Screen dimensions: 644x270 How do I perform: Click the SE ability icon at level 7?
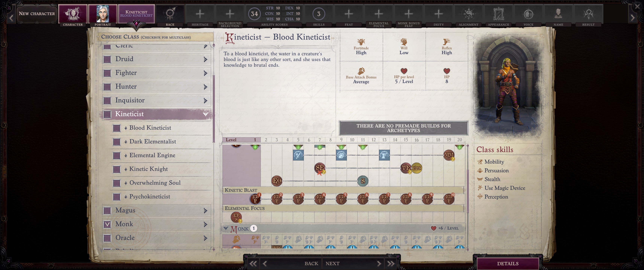click(x=320, y=168)
